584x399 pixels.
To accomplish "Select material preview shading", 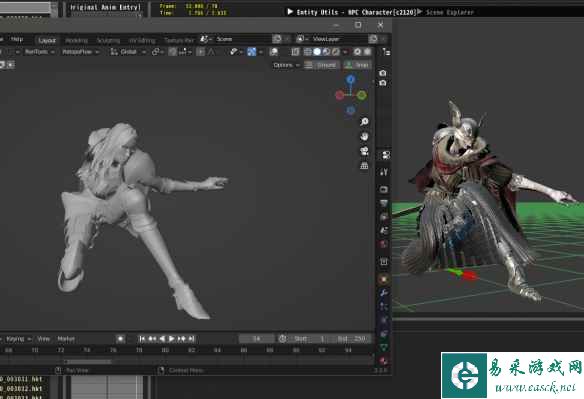I will [x=327, y=52].
